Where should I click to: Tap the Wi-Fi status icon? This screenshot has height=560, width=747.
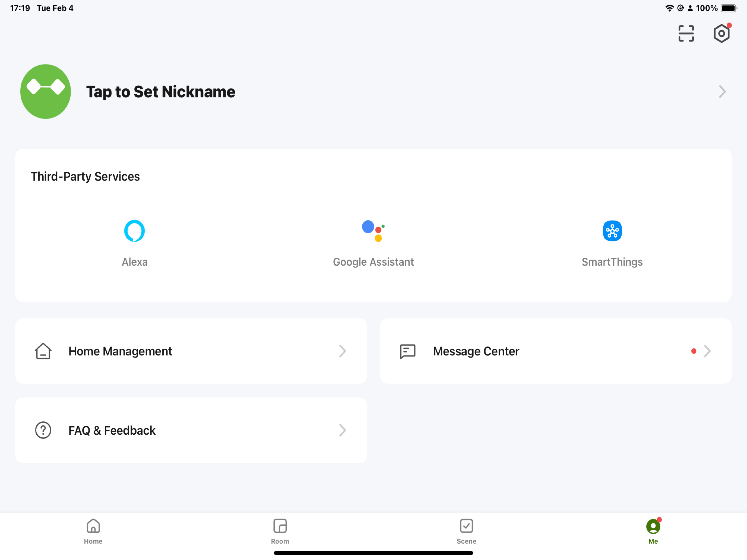[669, 8]
